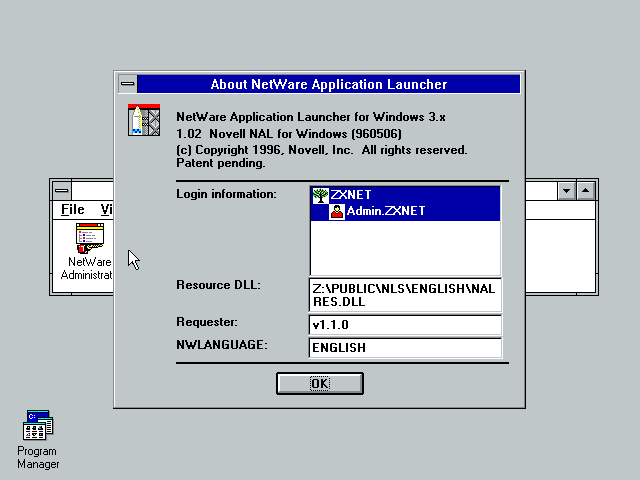
Task: Select the ZXNET tree icon
Action: click(x=320, y=195)
